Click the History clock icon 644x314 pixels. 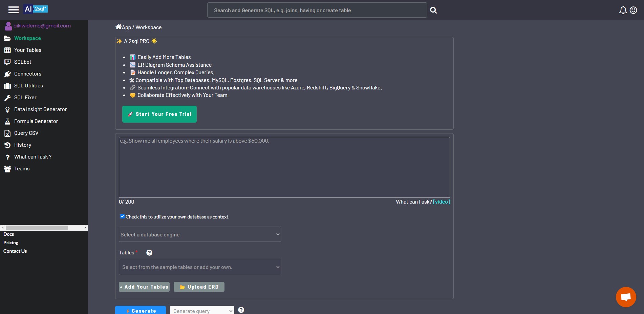pyautogui.click(x=7, y=145)
